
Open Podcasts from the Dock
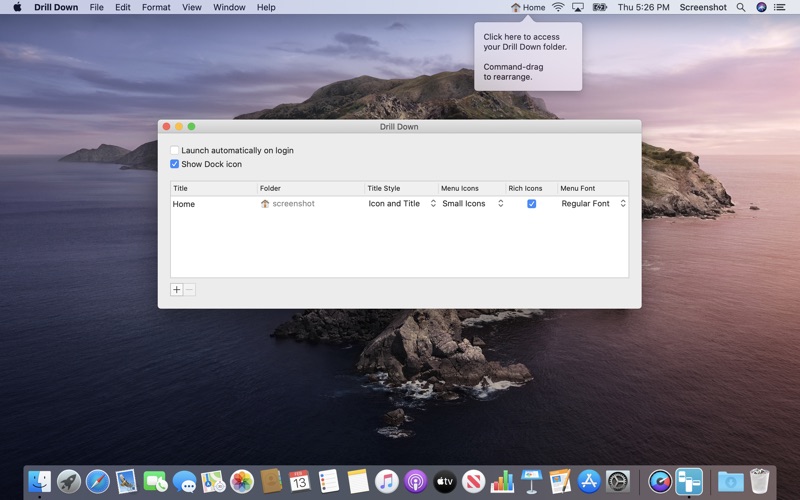pos(415,481)
